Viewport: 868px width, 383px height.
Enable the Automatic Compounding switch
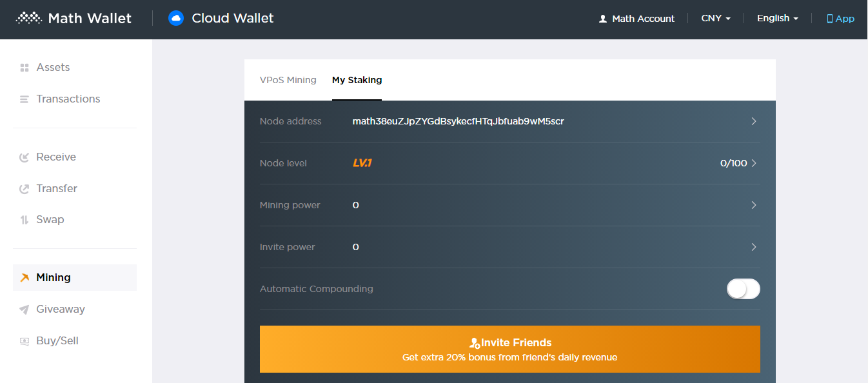pyautogui.click(x=743, y=289)
